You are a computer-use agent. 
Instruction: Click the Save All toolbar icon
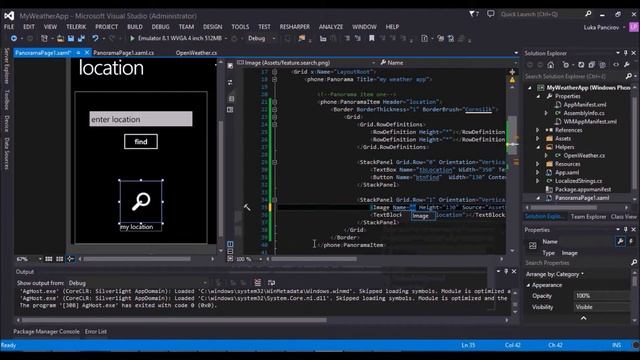[x=81, y=38]
